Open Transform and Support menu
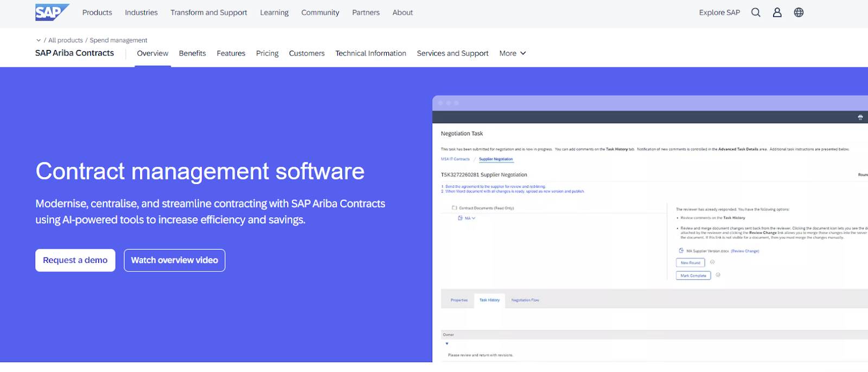 (209, 12)
